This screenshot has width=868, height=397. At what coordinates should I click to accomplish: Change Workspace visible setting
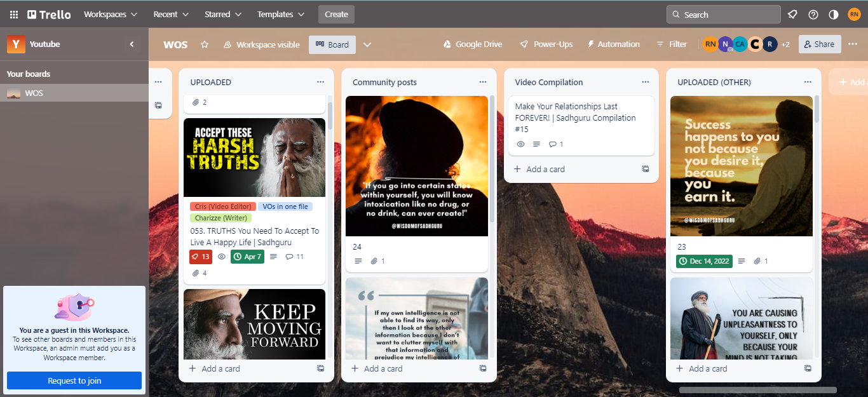point(261,44)
